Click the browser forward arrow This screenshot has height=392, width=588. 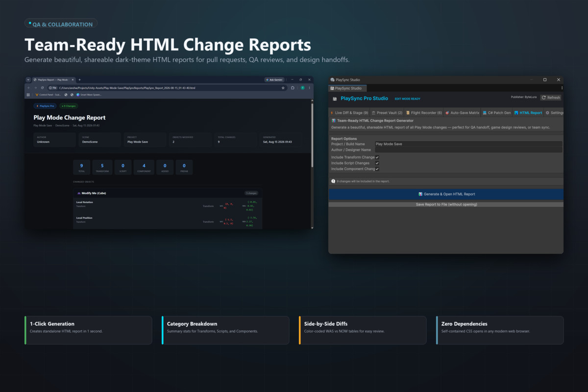(35, 88)
